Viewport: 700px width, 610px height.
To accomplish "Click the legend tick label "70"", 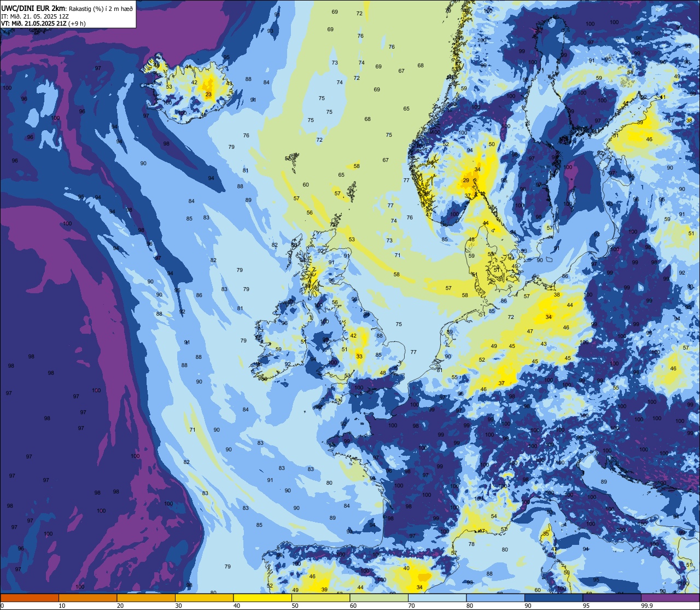I will click(411, 606).
